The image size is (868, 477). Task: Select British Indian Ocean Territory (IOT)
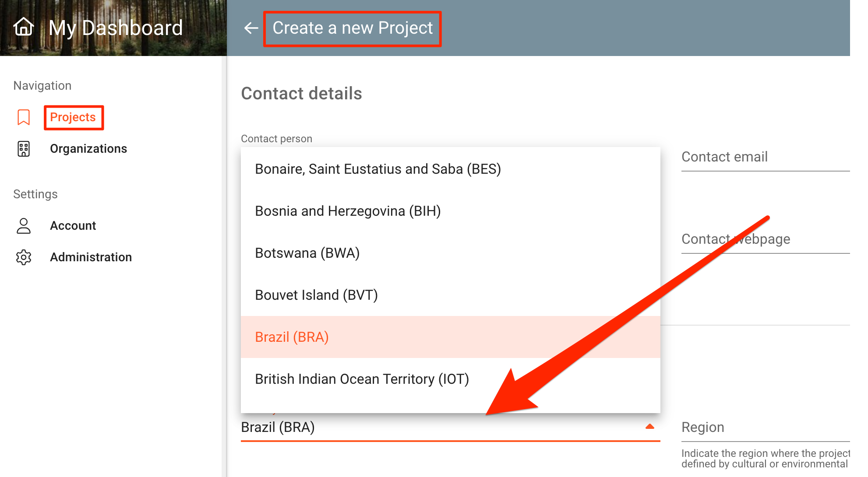[362, 379]
